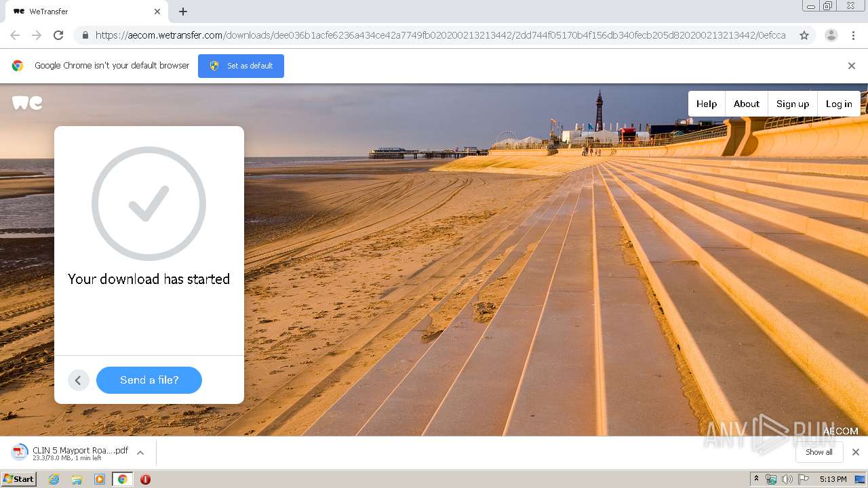Click the red Opera-style taskbar icon
The image size is (868, 488).
coord(145,479)
